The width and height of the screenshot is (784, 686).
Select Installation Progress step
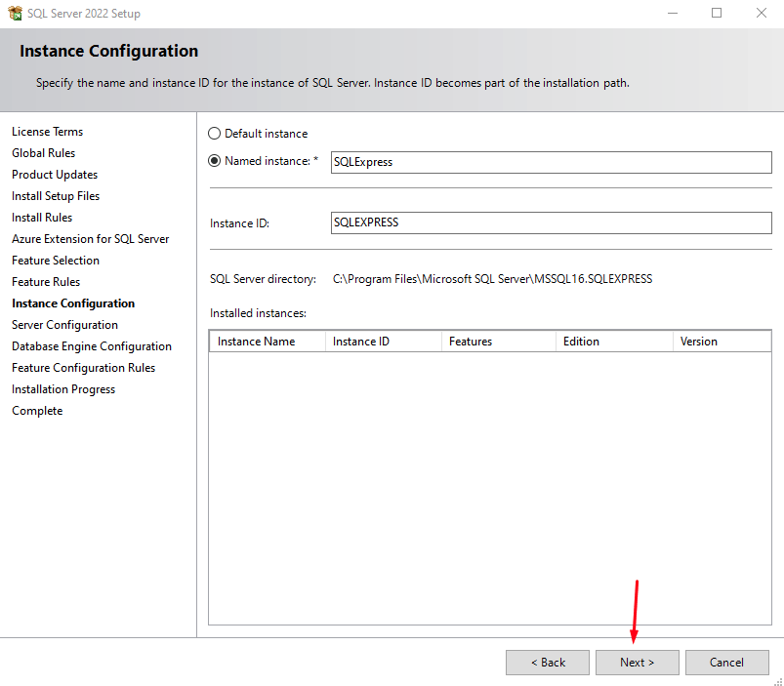[63, 389]
